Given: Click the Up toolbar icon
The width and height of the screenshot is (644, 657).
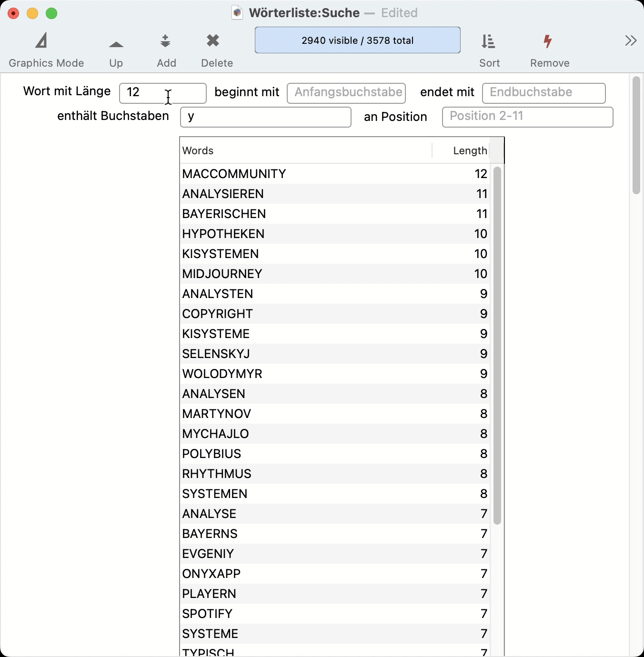Looking at the screenshot, I should point(116,45).
